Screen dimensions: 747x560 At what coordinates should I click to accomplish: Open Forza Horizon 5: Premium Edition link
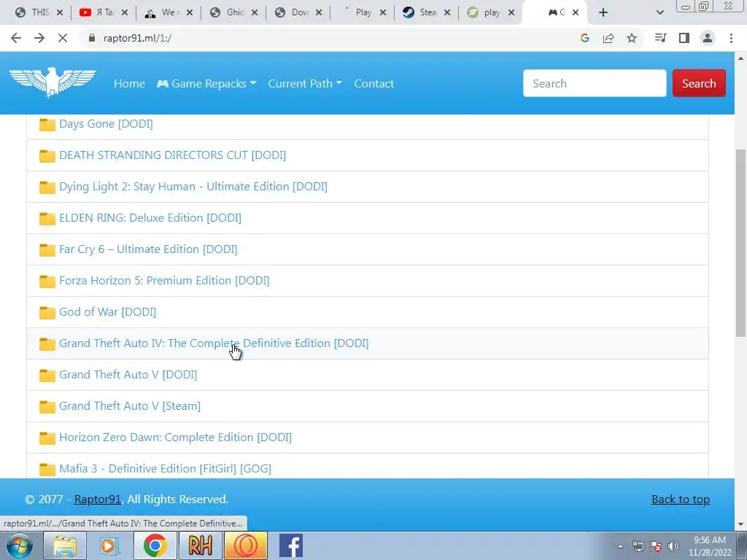click(164, 281)
